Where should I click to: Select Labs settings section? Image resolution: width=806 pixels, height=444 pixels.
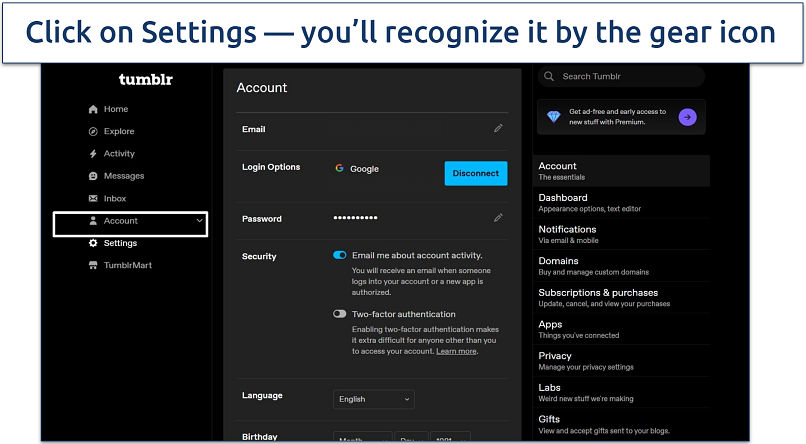coord(621,393)
